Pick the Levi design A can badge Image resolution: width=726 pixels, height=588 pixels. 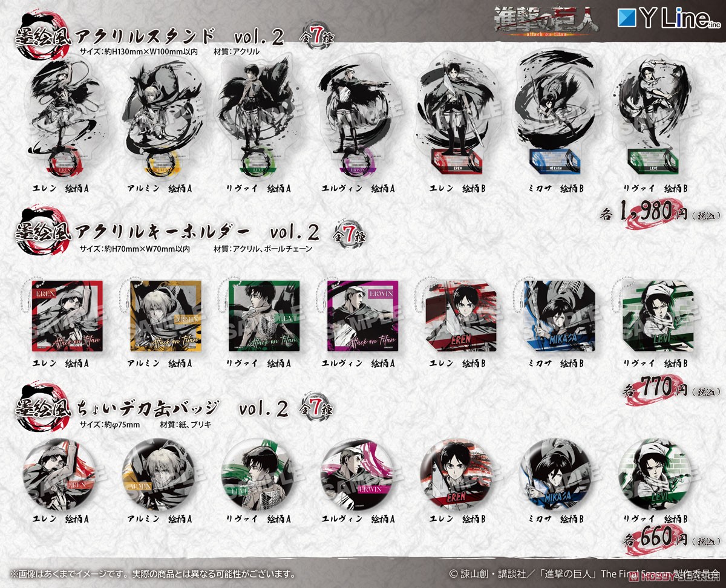pos(258,475)
